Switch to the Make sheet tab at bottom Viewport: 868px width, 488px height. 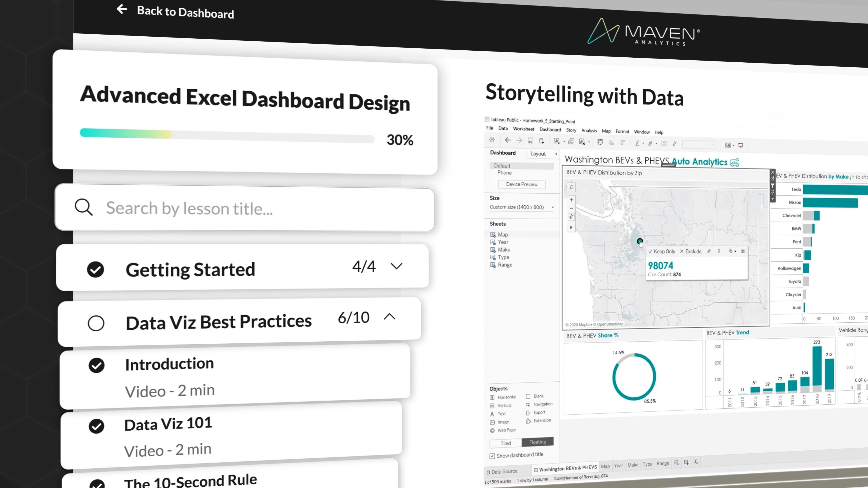(633, 465)
